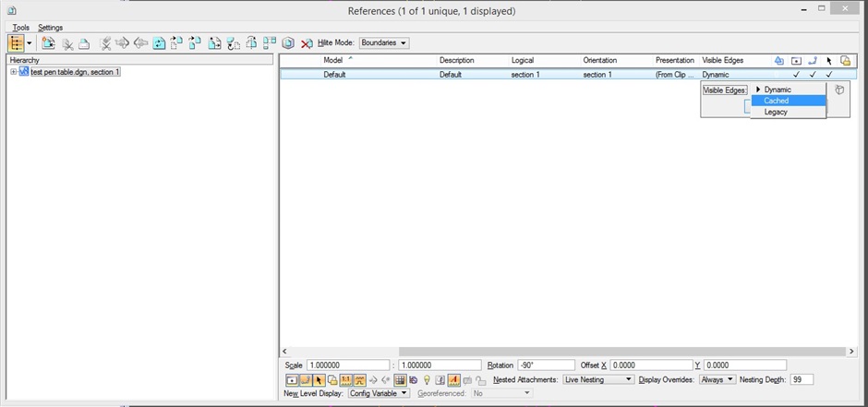The image size is (868, 407).
Task: Toggle the Display reference button at bottom
Action: coord(292,380)
